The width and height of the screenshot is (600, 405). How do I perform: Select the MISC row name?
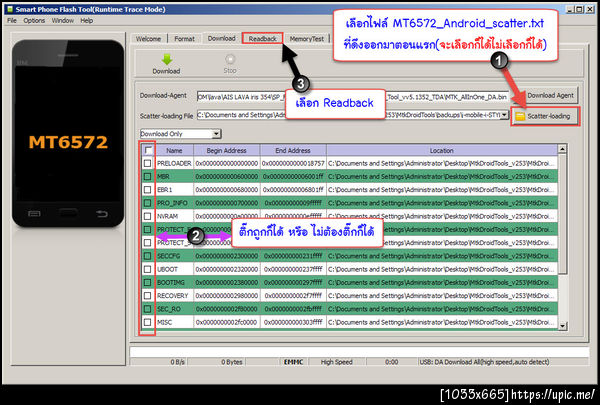tap(165, 322)
